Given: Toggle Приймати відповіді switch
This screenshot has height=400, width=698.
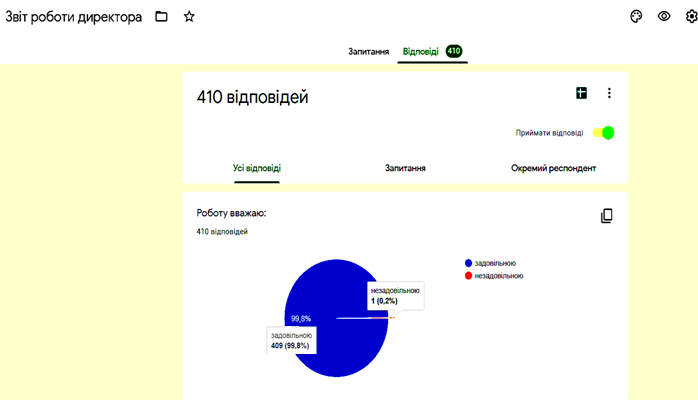Looking at the screenshot, I should 604,133.
